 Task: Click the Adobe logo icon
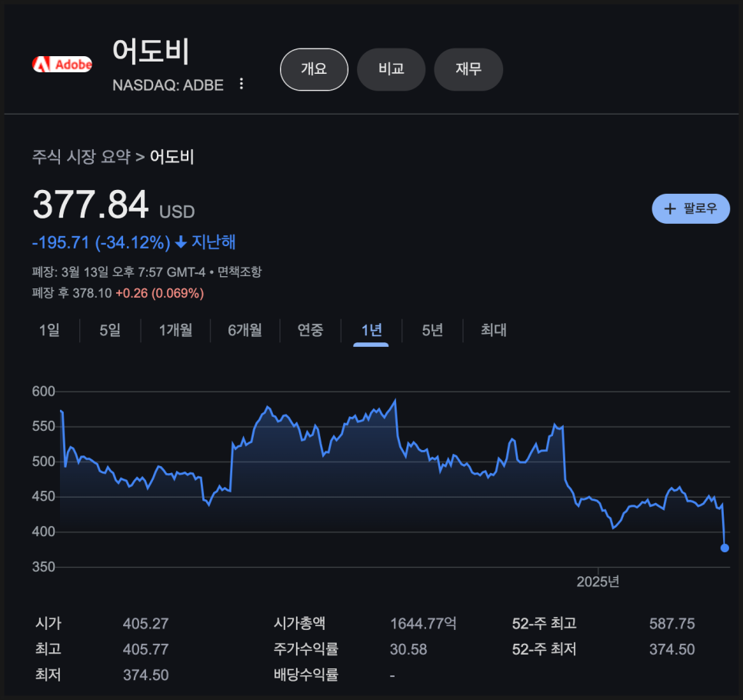[62, 64]
